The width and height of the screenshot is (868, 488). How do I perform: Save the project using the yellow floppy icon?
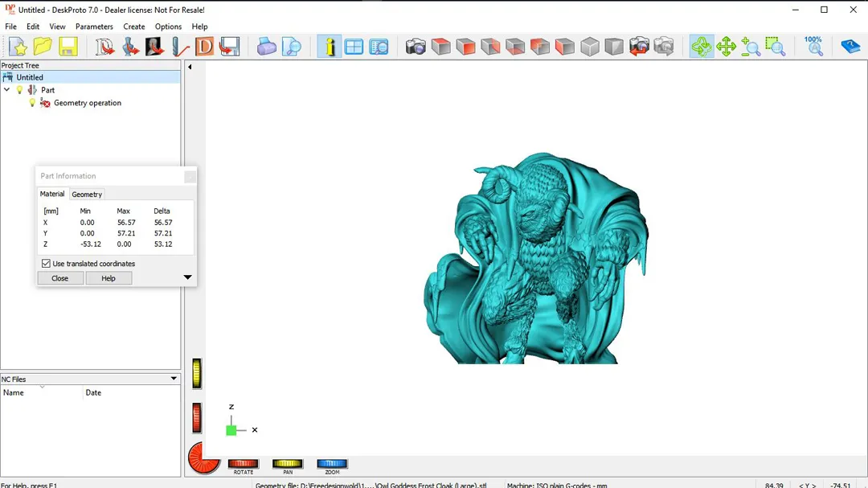click(68, 47)
